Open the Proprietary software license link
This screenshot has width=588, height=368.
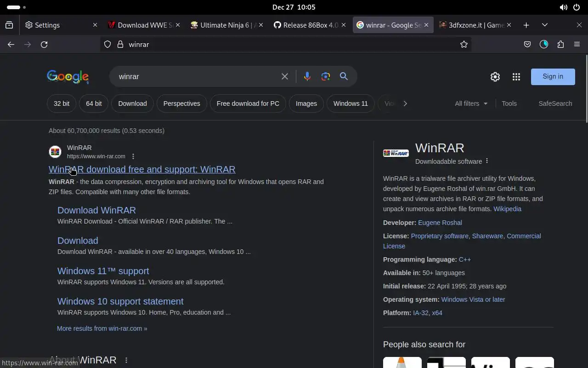[440, 236]
